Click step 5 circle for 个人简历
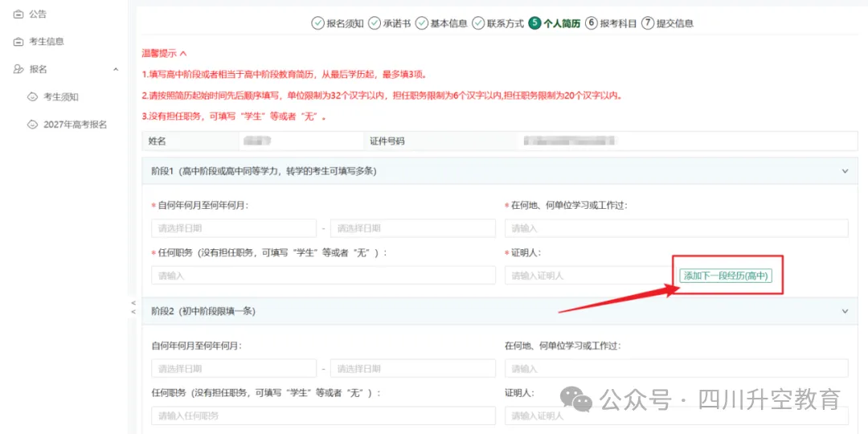 point(534,23)
